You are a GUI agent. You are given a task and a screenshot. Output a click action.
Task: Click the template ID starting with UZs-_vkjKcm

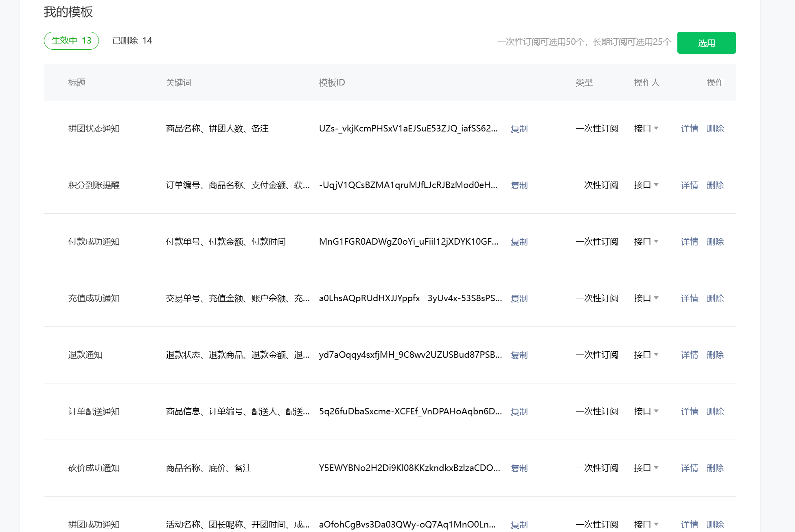pos(408,129)
